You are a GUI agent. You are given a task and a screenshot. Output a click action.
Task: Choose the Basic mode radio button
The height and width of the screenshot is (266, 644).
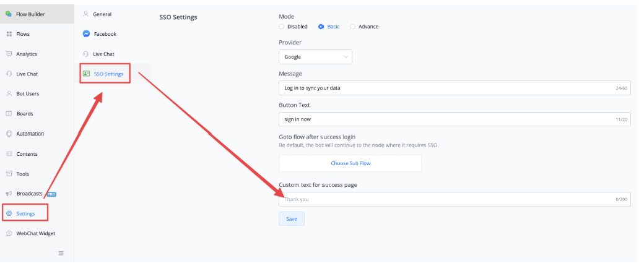coord(321,27)
